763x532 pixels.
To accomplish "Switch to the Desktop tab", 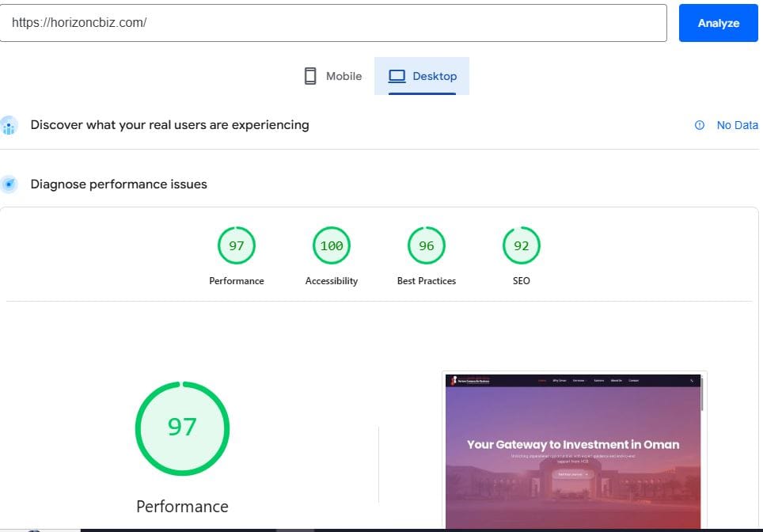I will (x=422, y=75).
